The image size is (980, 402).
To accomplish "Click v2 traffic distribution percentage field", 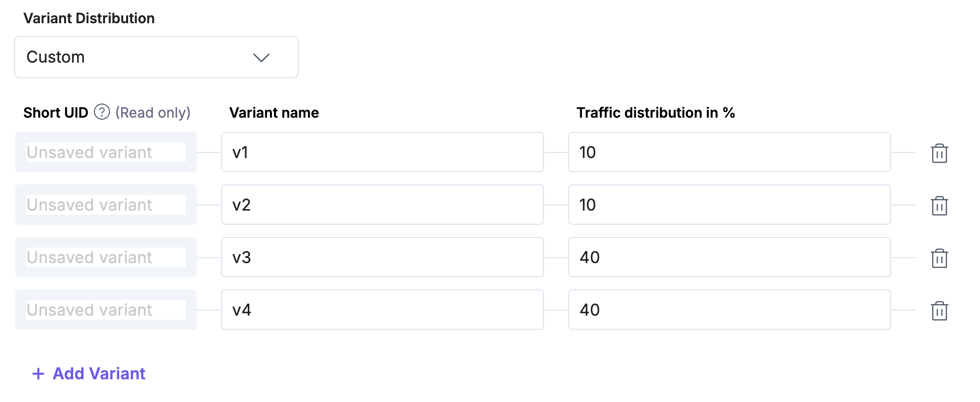I will [729, 205].
